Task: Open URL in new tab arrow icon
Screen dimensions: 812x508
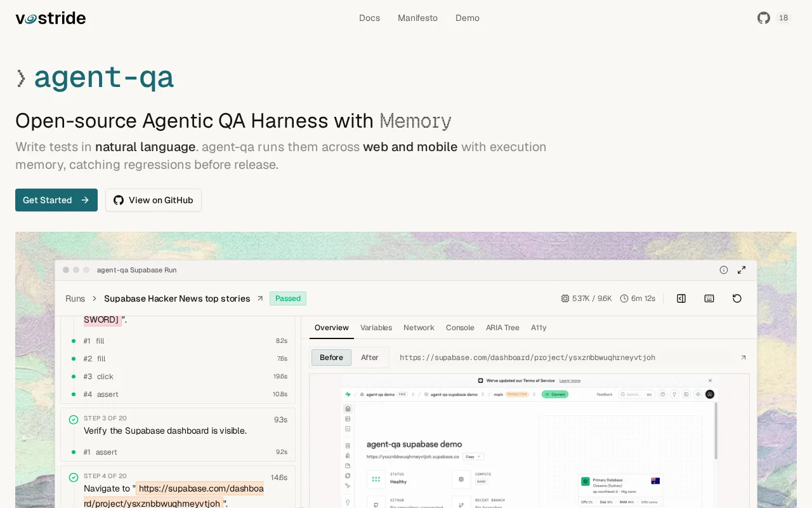Action: coord(743,358)
